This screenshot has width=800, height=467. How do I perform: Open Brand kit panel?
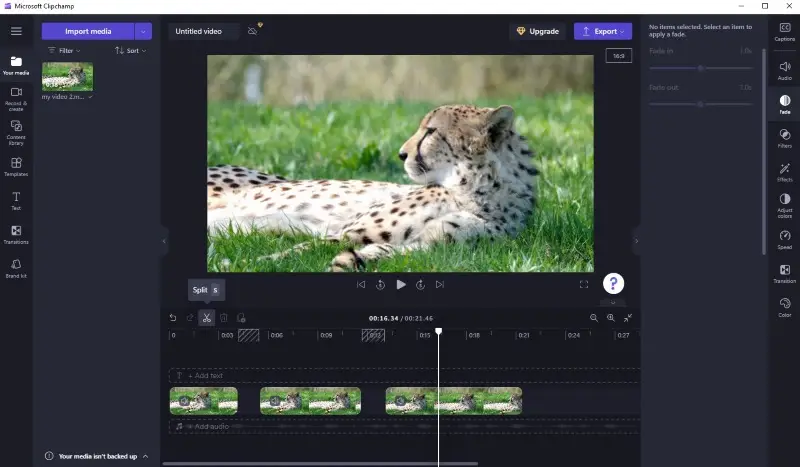pos(16,268)
